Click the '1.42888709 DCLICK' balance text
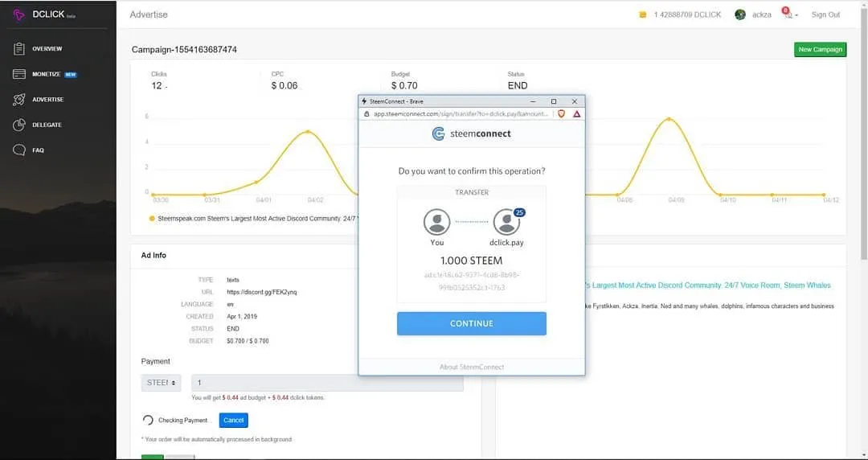 point(687,15)
